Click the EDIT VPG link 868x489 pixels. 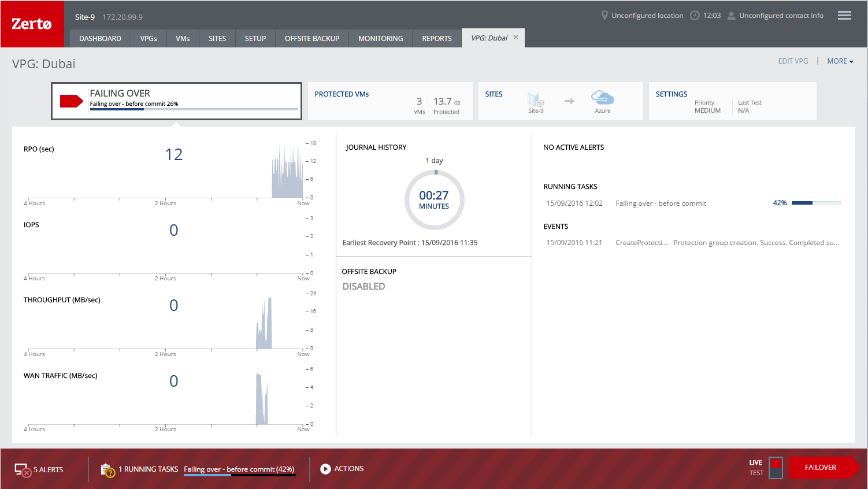click(793, 61)
